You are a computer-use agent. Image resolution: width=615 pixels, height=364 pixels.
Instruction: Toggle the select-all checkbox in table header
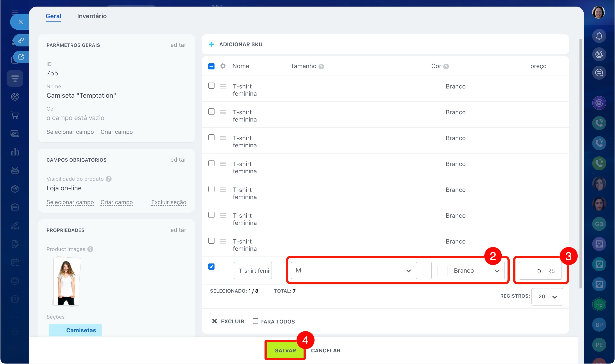click(x=211, y=66)
